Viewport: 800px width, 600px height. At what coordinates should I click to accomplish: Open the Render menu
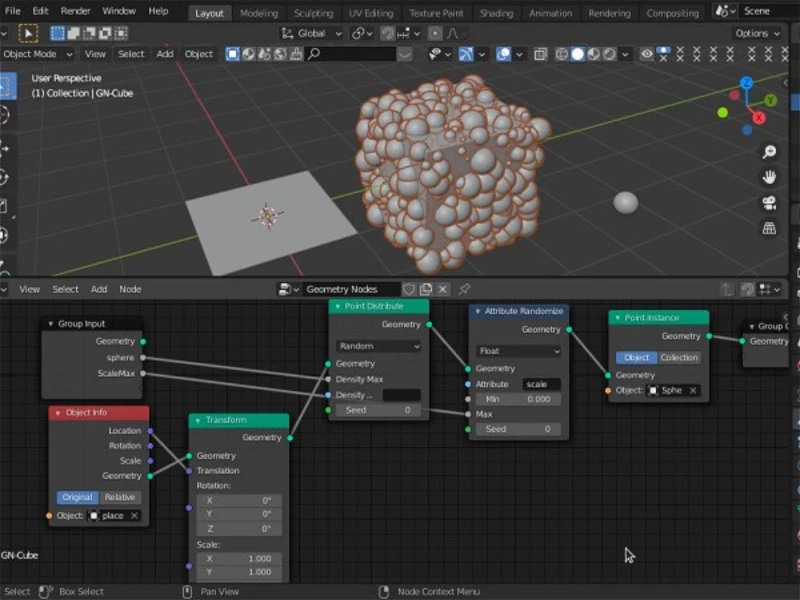[75, 11]
